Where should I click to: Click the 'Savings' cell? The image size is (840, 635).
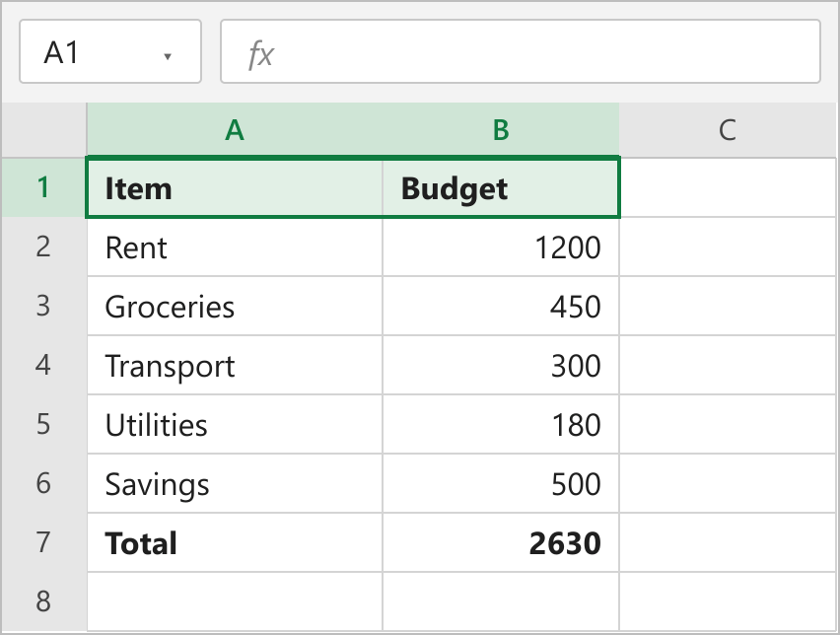pos(235,483)
